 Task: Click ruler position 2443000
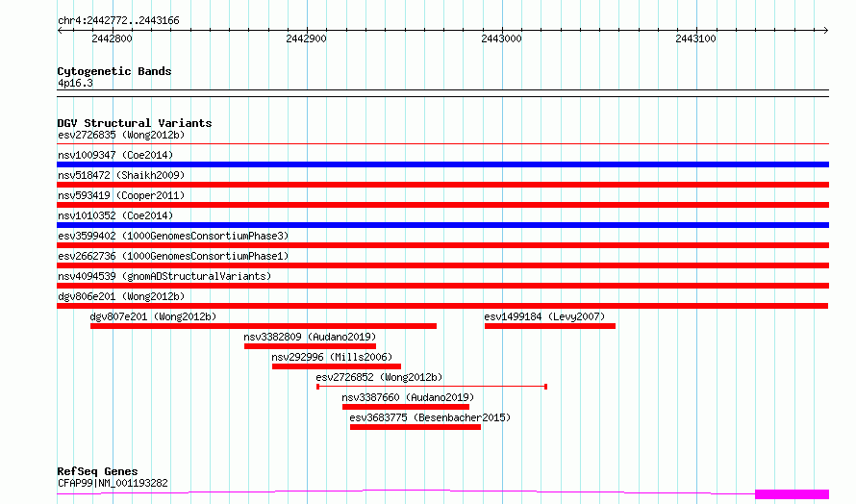501,38
